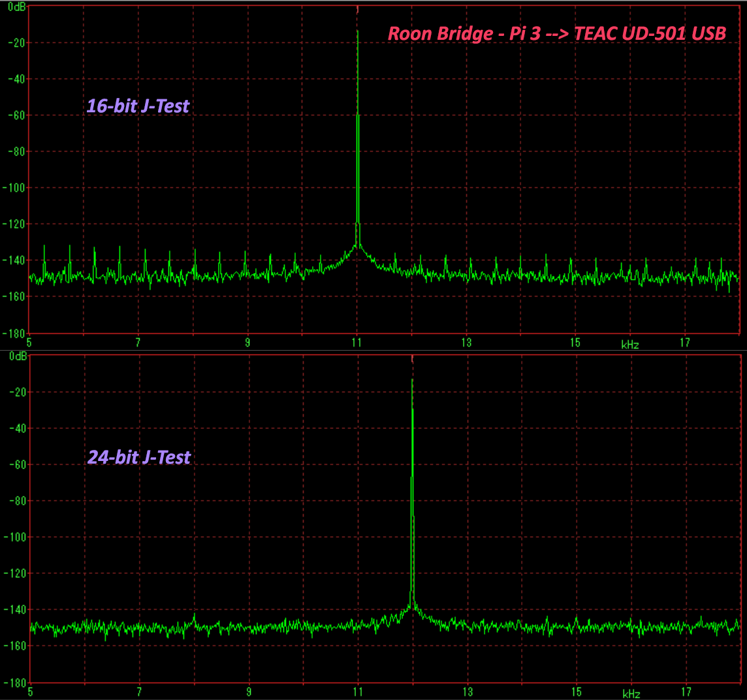Click the 13 kHz tick label on the 16-bit graph
This screenshot has width=747, height=700.
click(x=466, y=343)
